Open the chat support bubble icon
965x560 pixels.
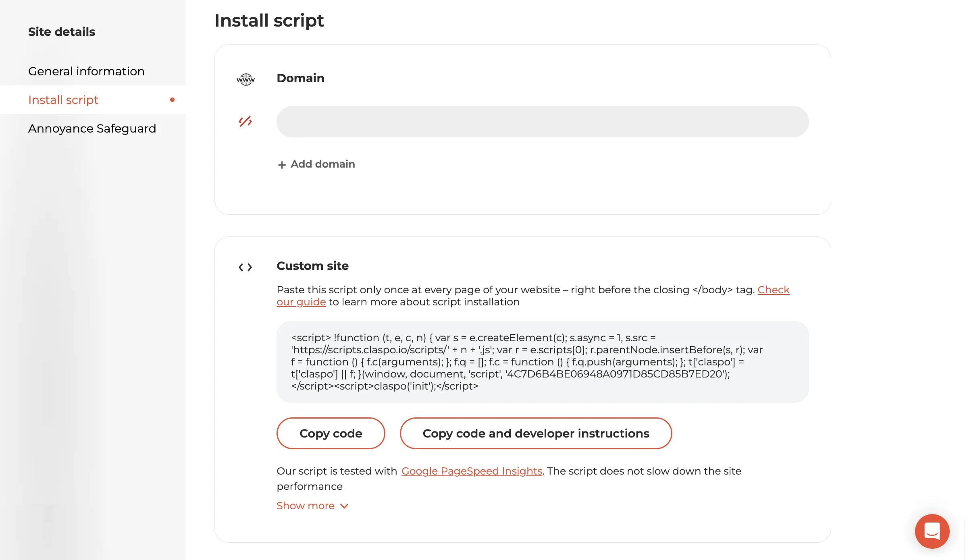coord(932,531)
